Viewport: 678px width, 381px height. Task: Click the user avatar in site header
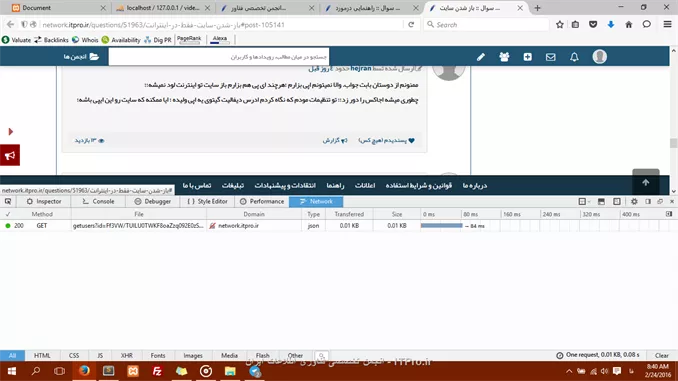click(600, 57)
